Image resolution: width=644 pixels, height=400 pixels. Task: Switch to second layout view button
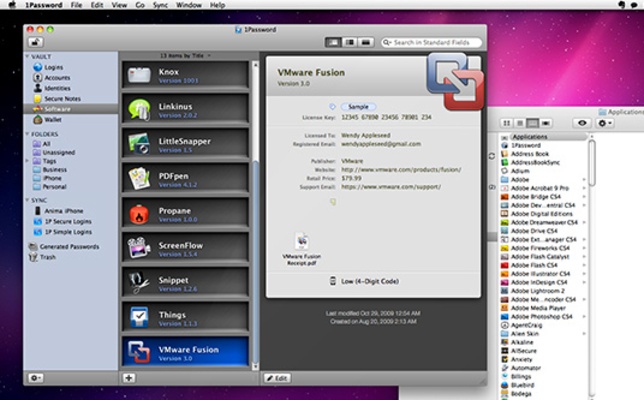tap(350, 42)
